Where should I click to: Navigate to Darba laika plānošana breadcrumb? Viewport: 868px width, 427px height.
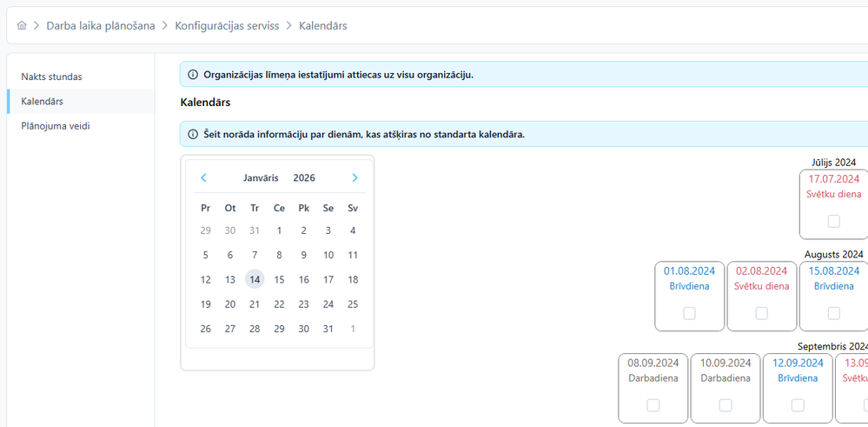pyautogui.click(x=101, y=26)
